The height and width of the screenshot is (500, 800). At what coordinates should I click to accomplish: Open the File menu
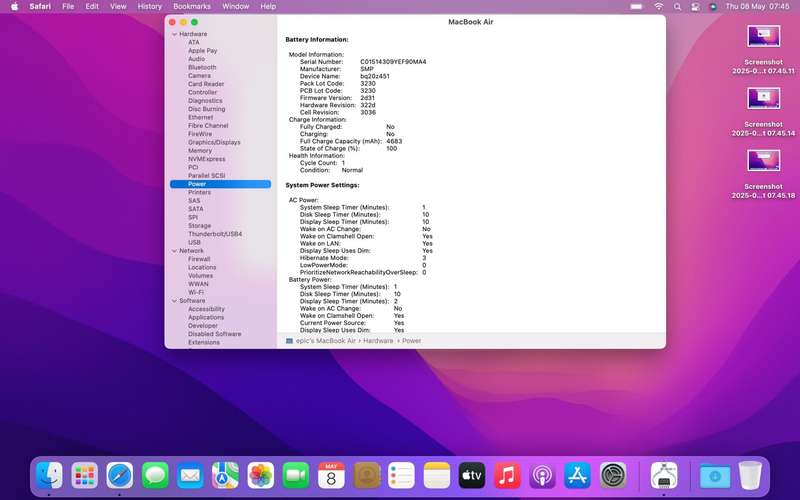click(x=68, y=7)
